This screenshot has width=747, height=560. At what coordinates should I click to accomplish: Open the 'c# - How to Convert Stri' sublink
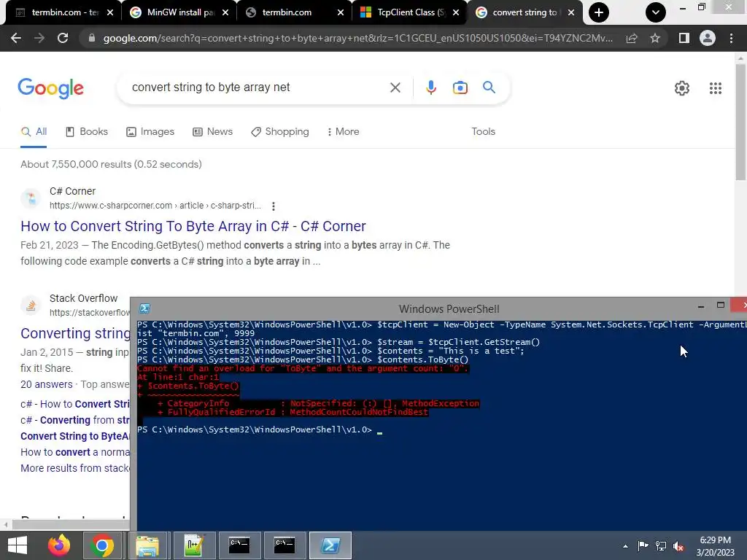coord(75,404)
